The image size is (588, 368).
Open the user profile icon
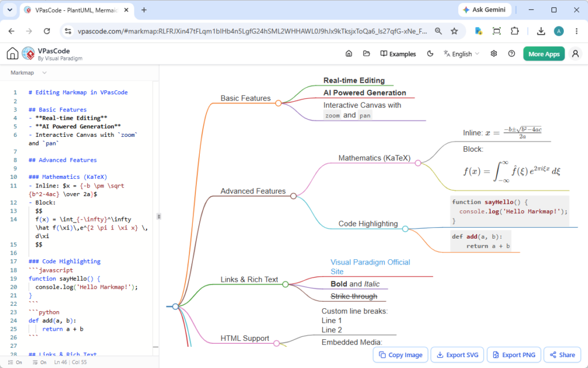pos(575,53)
